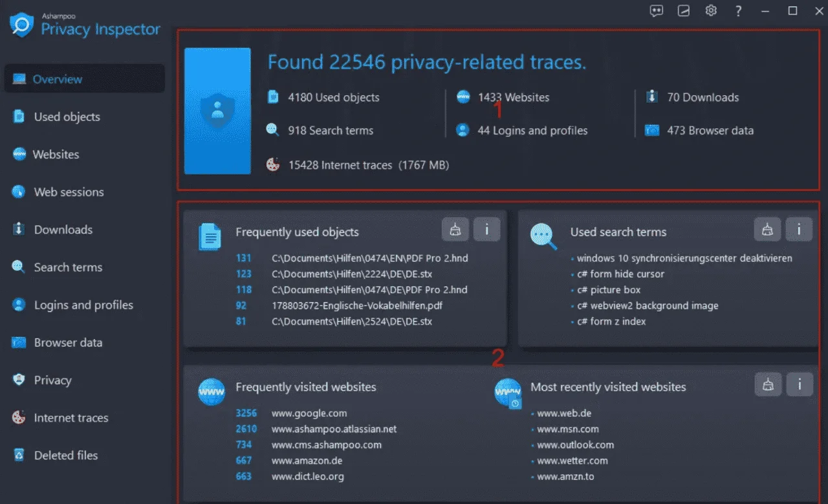The image size is (828, 504).
Task: Select search term c# picture box
Action: (609, 290)
